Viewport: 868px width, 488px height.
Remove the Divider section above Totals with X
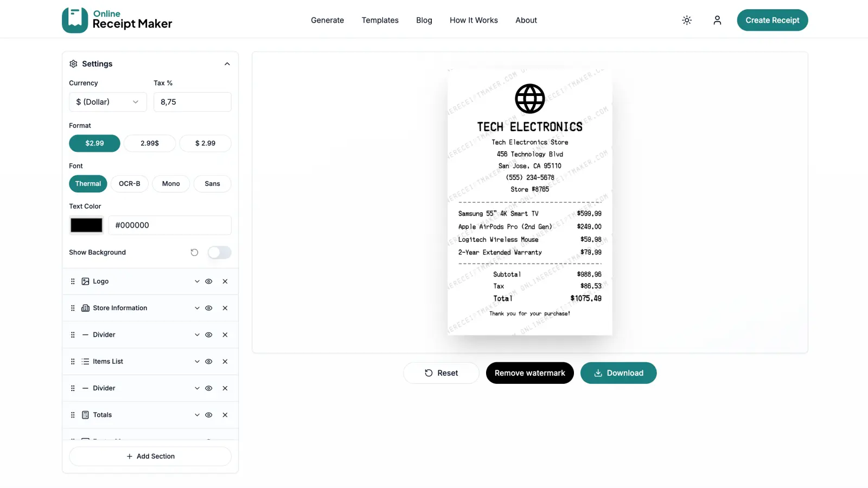point(225,388)
